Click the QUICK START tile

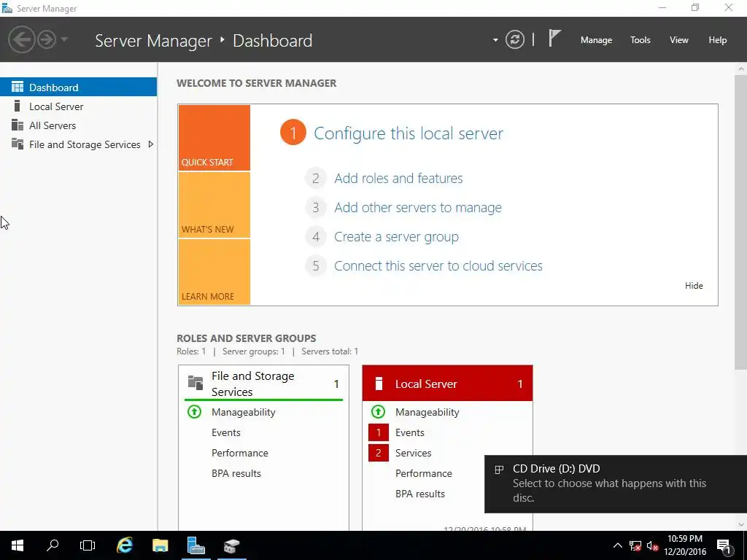tap(214, 138)
